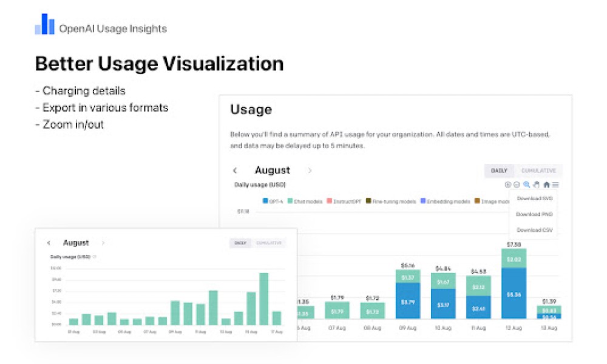
Task: Click the Better Usage Visualization headline
Action: (x=159, y=64)
